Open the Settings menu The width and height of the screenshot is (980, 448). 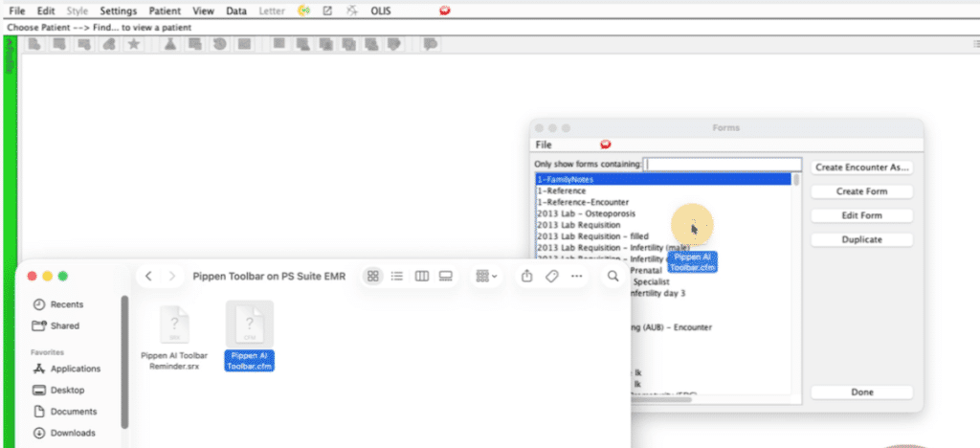[x=119, y=11]
